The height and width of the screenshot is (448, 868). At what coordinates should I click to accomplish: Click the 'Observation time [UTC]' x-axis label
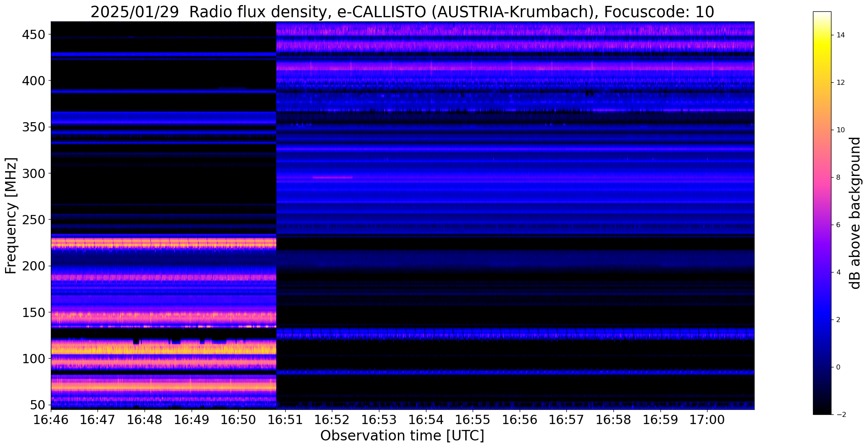click(x=402, y=436)
